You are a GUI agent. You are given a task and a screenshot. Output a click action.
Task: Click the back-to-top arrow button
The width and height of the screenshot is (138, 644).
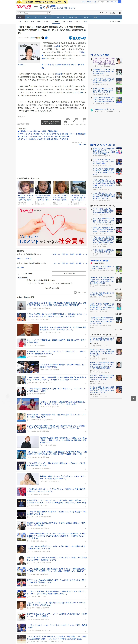coord(133,398)
